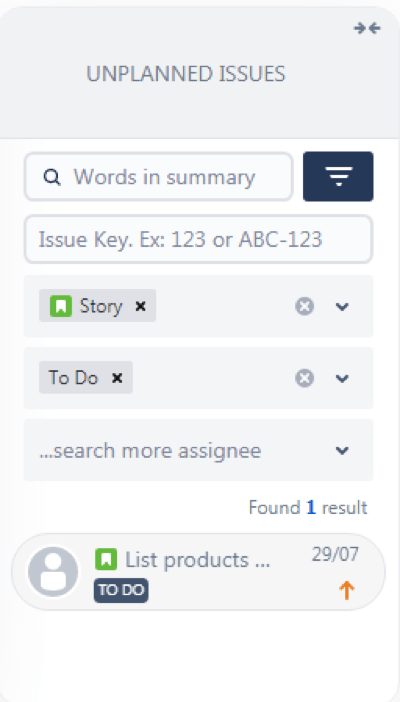Click the TO DO status badge
Screen dimensions: 400x702
[x=121, y=591]
